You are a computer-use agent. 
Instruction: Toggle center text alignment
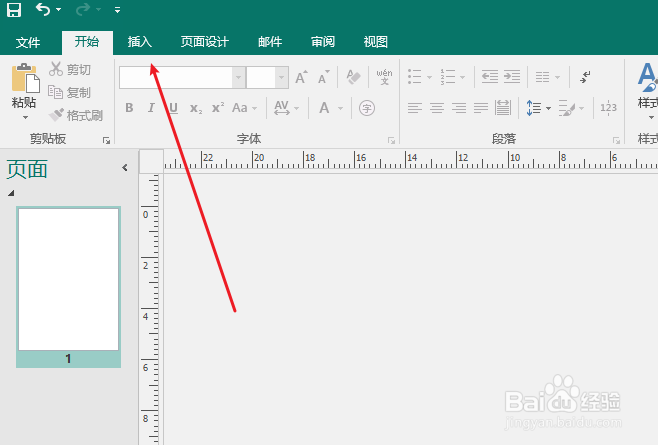(x=437, y=108)
